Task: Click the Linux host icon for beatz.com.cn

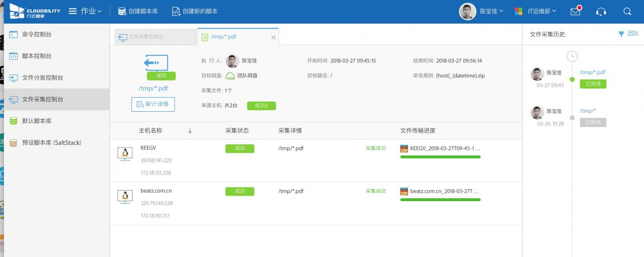Action: tap(124, 196)
